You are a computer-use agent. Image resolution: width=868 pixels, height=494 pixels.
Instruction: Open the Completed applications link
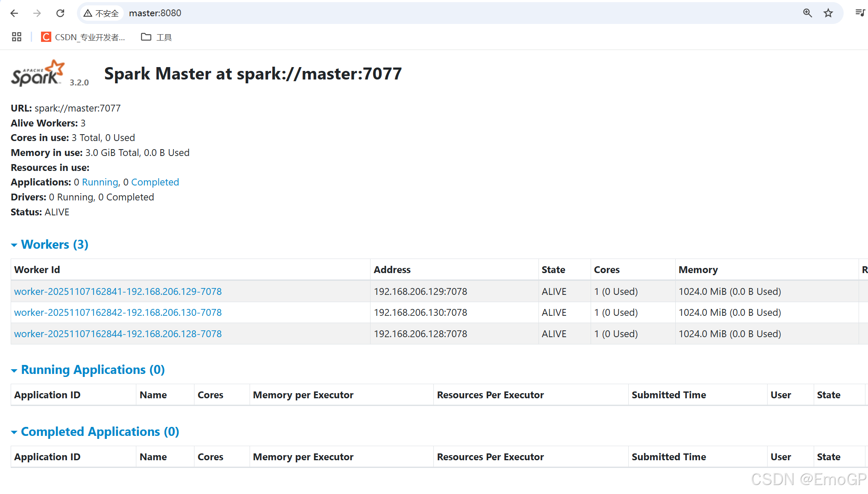pos(155,182)
